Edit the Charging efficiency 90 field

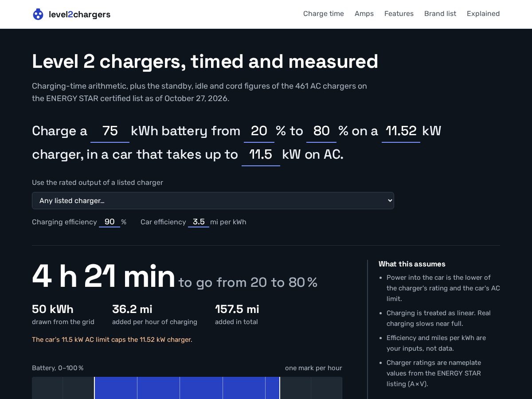pos(110,222)
